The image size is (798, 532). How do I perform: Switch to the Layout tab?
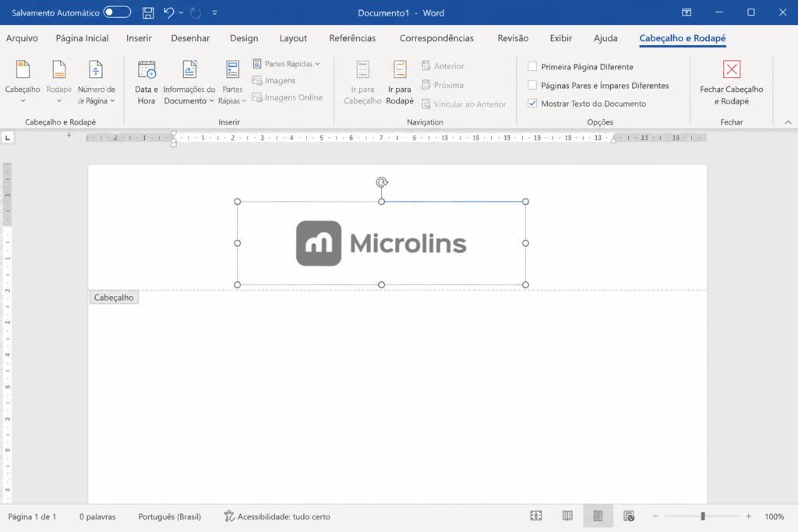pos(293,38)
